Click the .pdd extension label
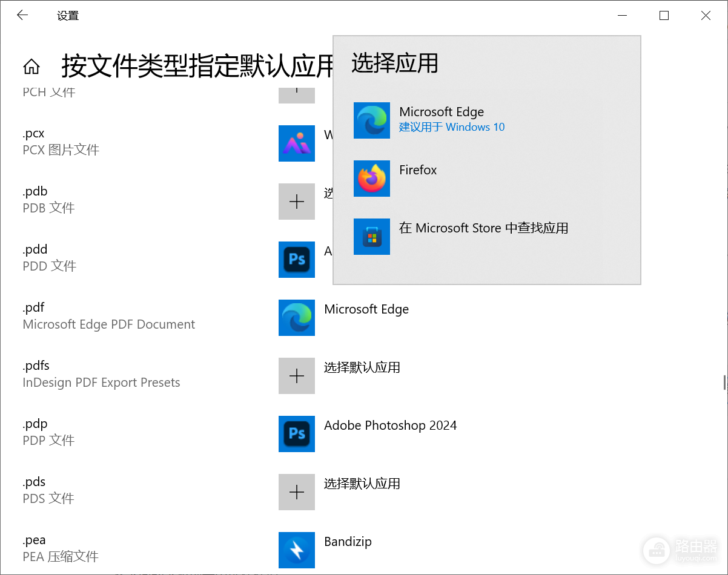Viewport: 728px width, 575px height. [x=35, y=249]
